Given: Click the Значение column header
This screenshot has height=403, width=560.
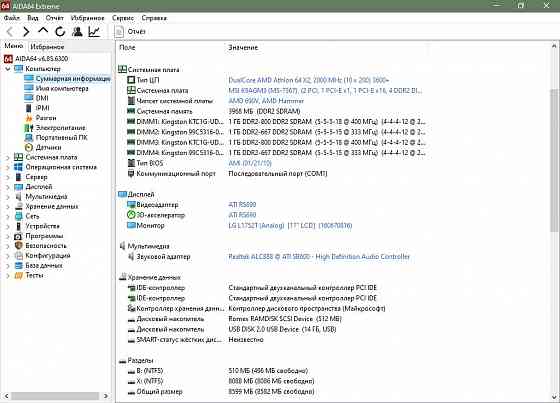Looking at the screenshot, I should click(243, 48).
